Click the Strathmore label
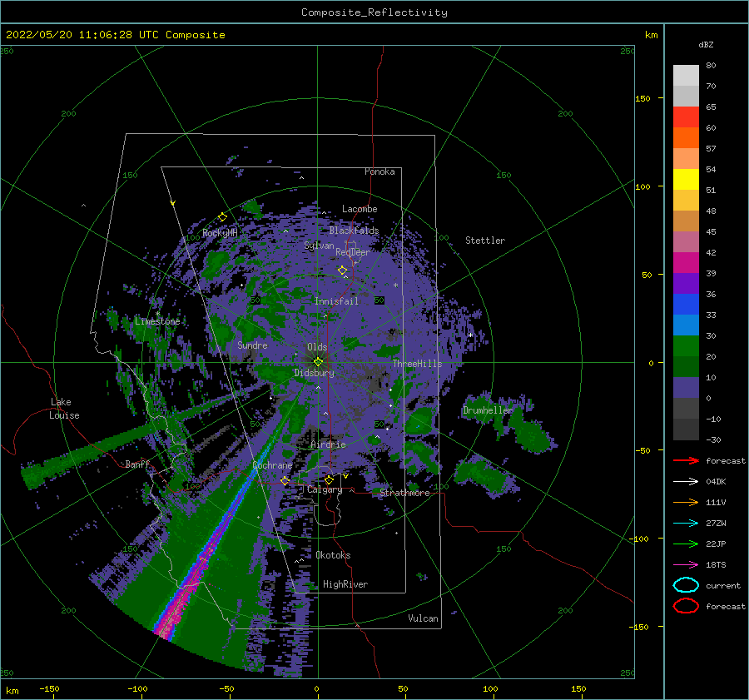Viewport: 749px width, 700px height. 404,493
